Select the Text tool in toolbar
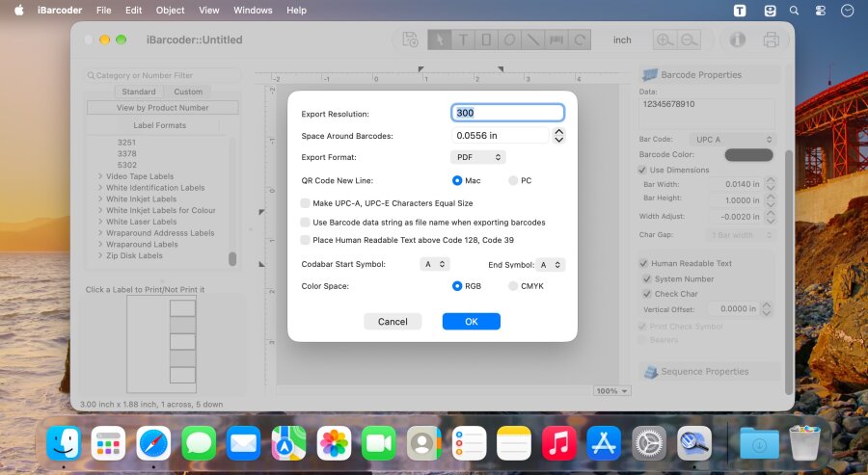This screenshot has height=475, width=868. click(463, 40)
